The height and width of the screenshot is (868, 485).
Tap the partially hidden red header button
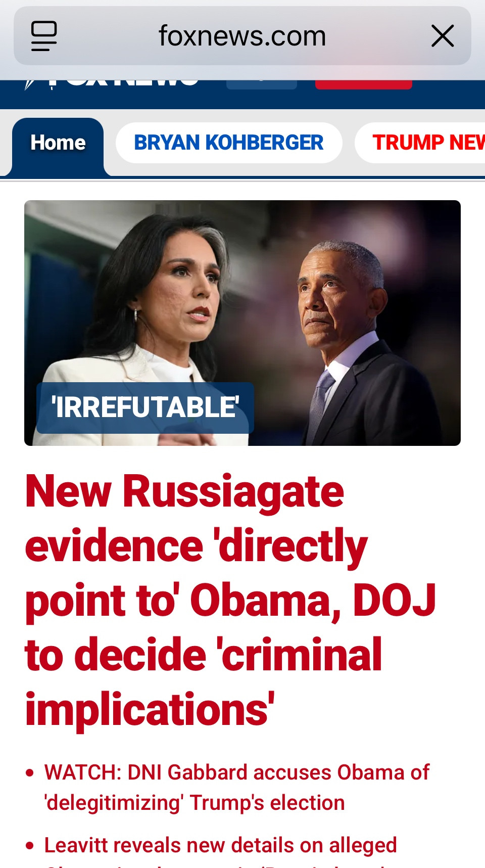tap(364, 84)
